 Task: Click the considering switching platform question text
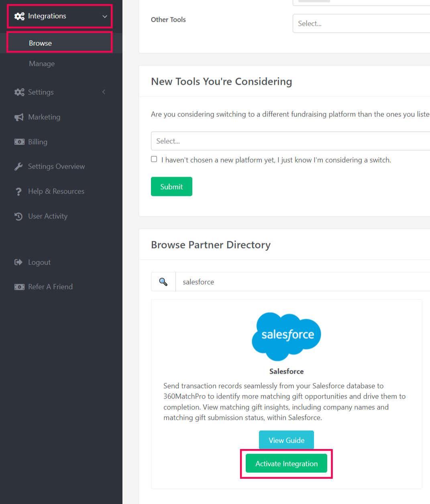290,114
